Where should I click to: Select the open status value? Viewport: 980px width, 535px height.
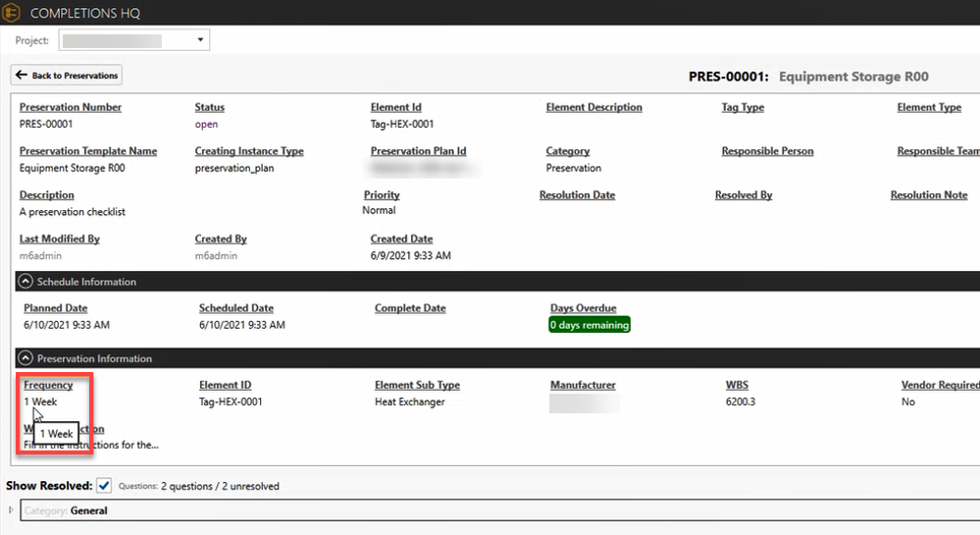pyautogui.click(x=206, y=125)
